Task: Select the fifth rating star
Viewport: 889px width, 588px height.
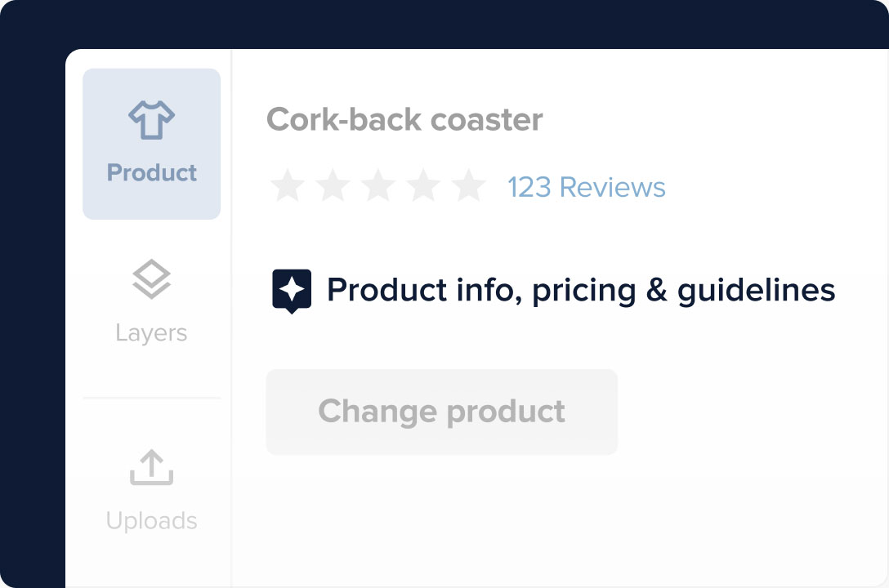Action: coord(470,187)
